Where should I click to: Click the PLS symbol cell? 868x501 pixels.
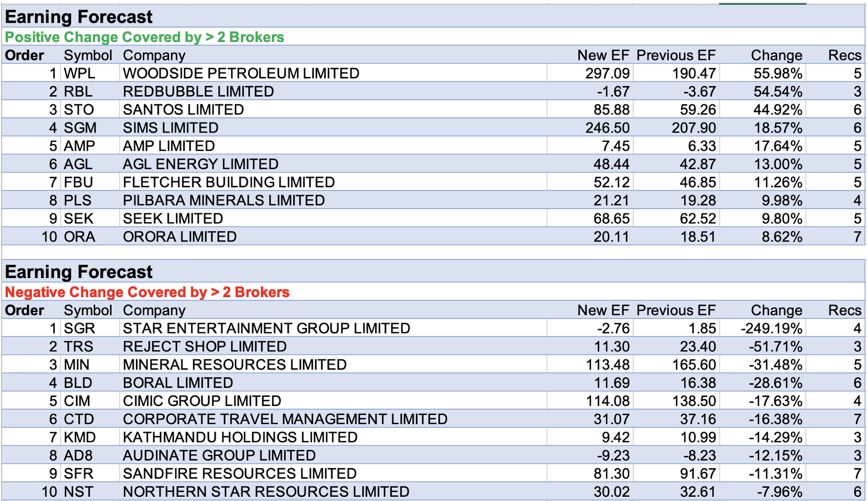(78, 201)
